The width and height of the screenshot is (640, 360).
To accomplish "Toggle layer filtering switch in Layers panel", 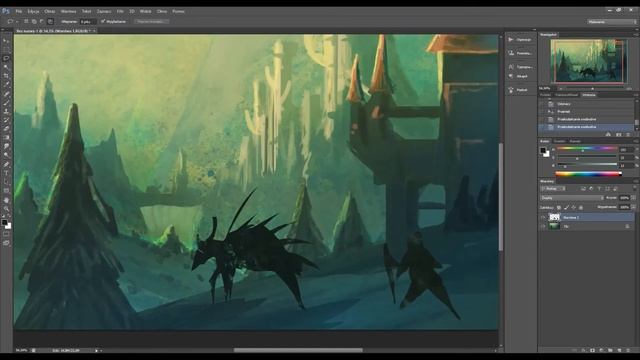I will tap(634, 189).
